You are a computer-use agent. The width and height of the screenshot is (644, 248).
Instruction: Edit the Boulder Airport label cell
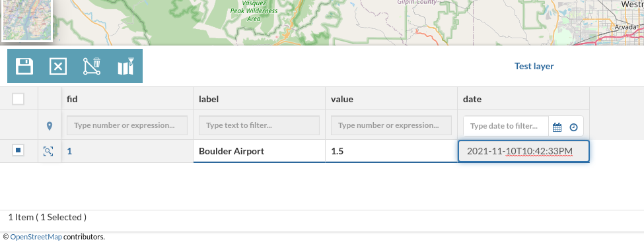[x=259, y=151]
